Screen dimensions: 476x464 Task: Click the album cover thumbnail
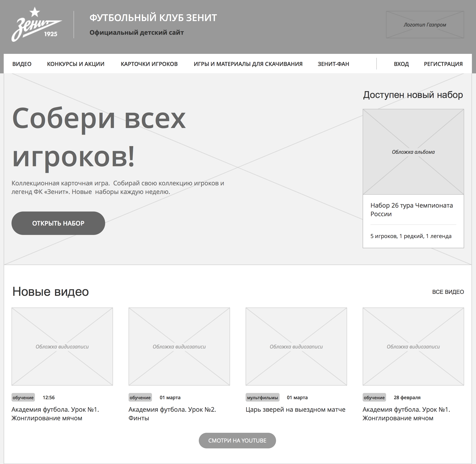click(413, 152)
